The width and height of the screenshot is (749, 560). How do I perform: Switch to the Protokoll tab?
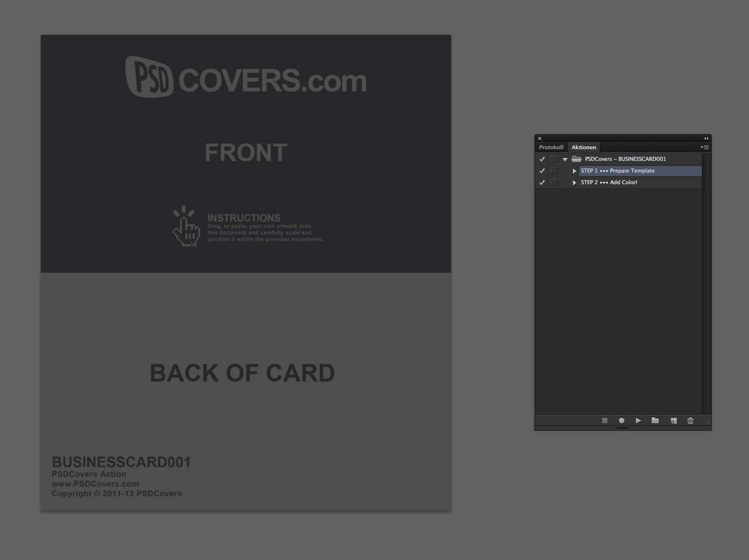551,147
